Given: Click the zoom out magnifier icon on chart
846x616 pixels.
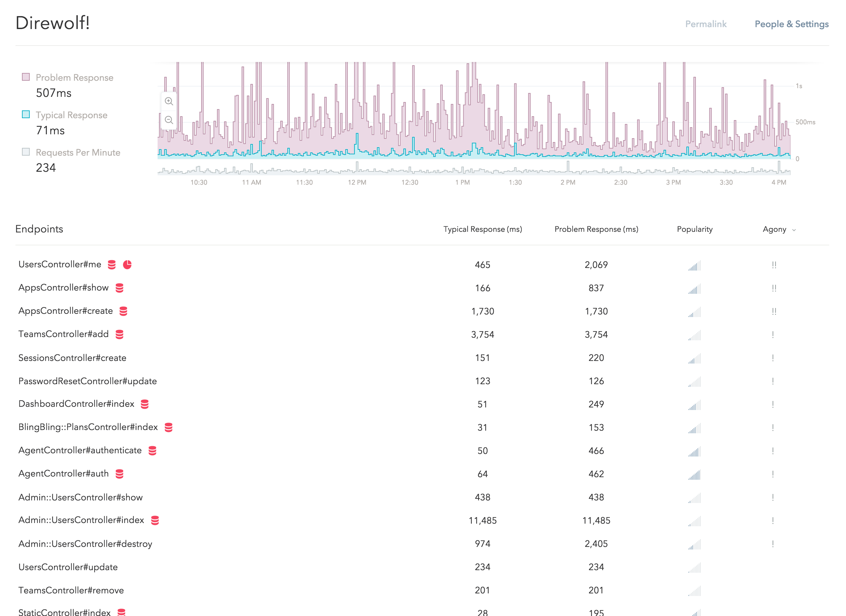Looking at the screenshot, I should coord(168,119).
